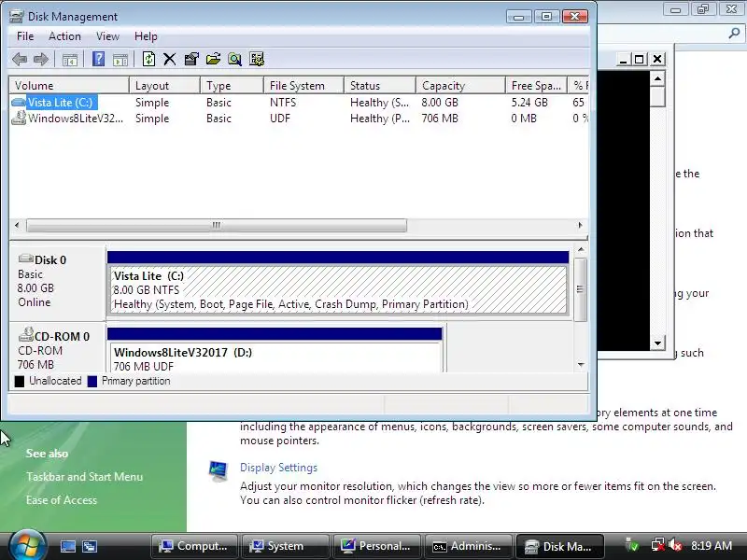Click the Refresh toolbar icon
The height and width of the screenshot is (560, 747).
[148, 59]
